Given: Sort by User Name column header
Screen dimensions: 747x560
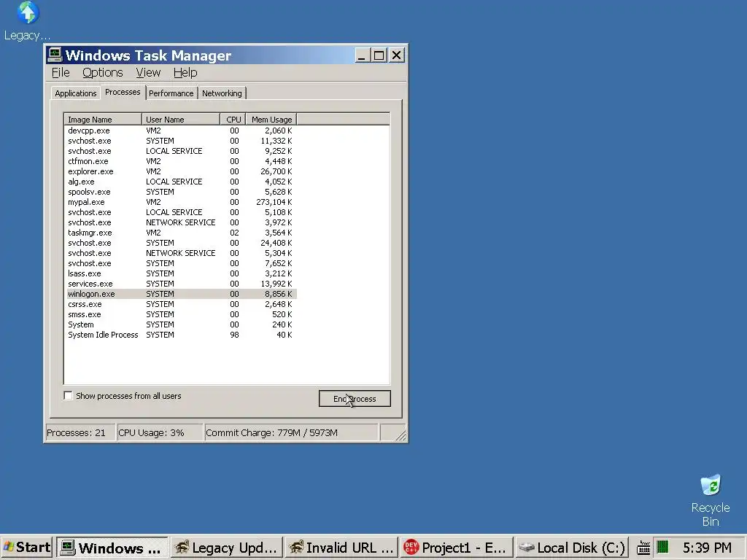Looking at the screenshot, I should 181,119.
